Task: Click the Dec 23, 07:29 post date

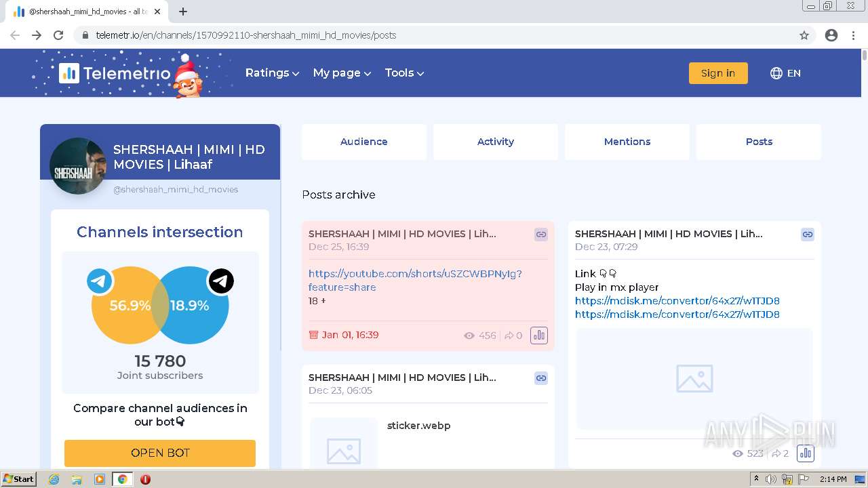Action: 606,247
